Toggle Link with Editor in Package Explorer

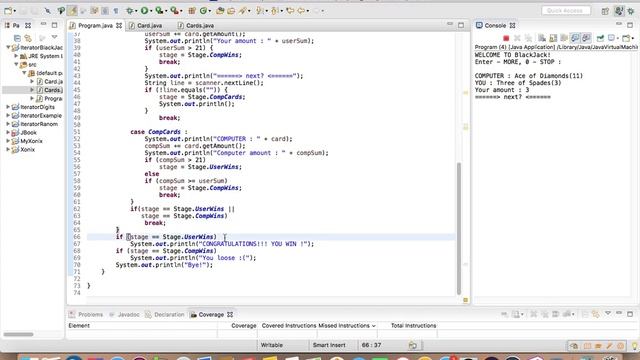click(x=28, y=38)
